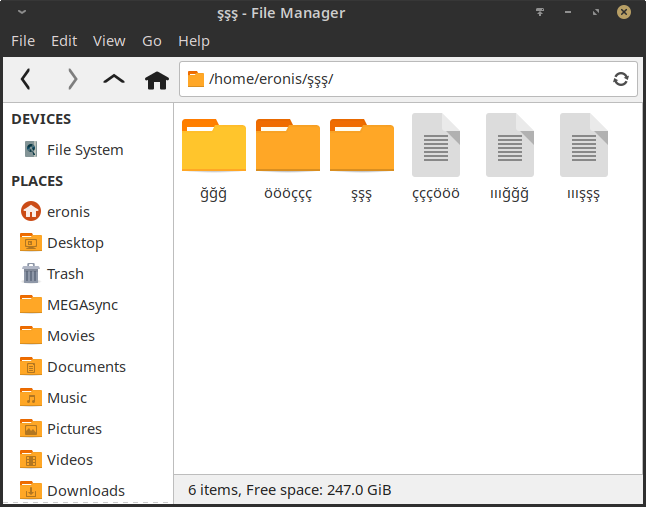Open the View menu

coord(109,41)
